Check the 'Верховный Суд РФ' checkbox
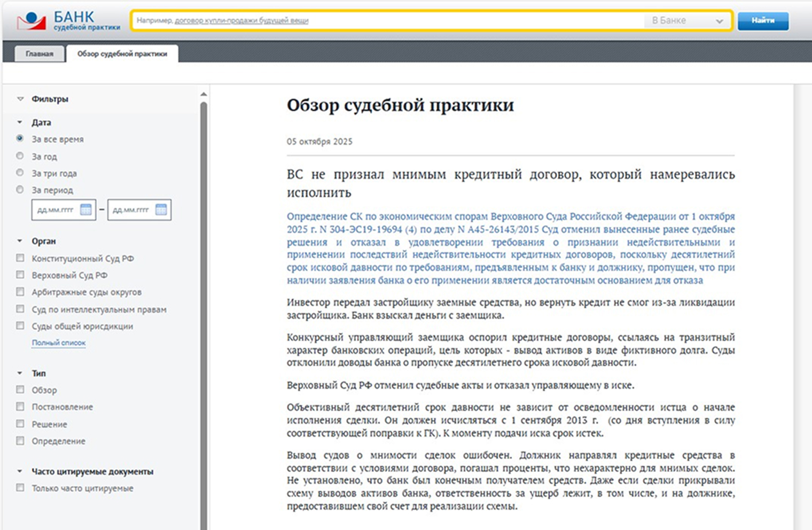The height and width of the screenshot is (530, 812). [x=20, y=275]
